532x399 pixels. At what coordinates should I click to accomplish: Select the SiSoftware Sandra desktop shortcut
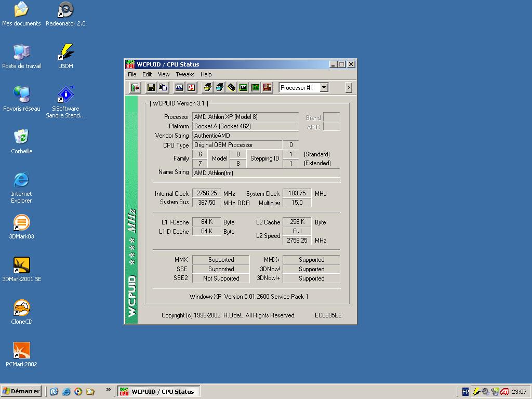(x=65, y=102)
